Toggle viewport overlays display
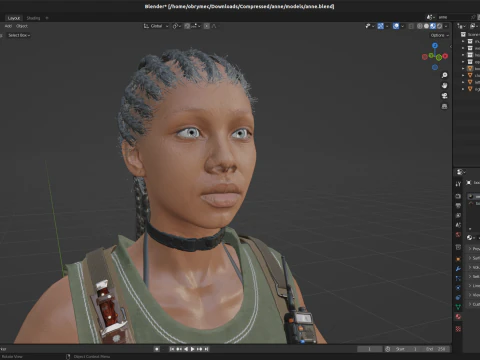Image resolution: width=480 pixels, height=360 pixels. (x=396, y=26)
